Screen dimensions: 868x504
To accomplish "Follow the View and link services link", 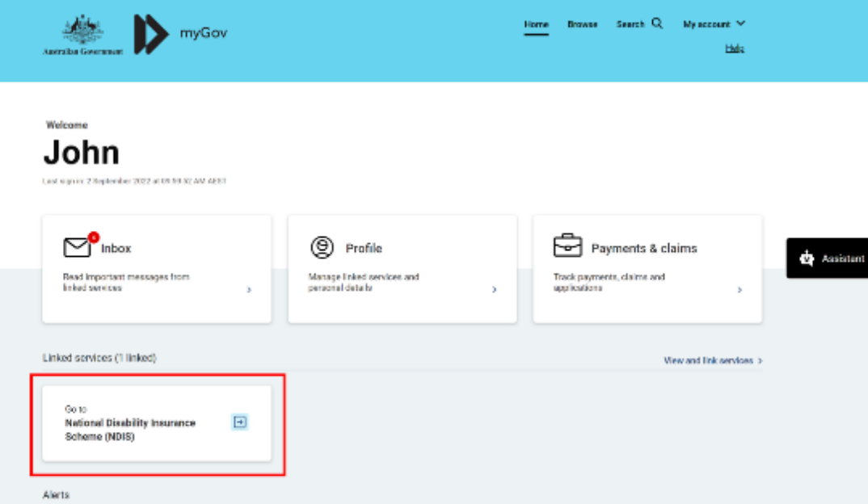I will tap(714, 361).
